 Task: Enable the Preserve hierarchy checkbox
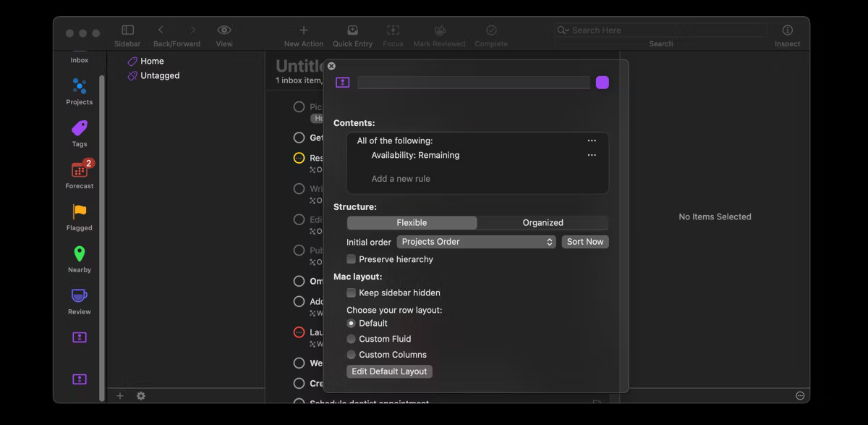pyautogui.click(x=352, y=258)
